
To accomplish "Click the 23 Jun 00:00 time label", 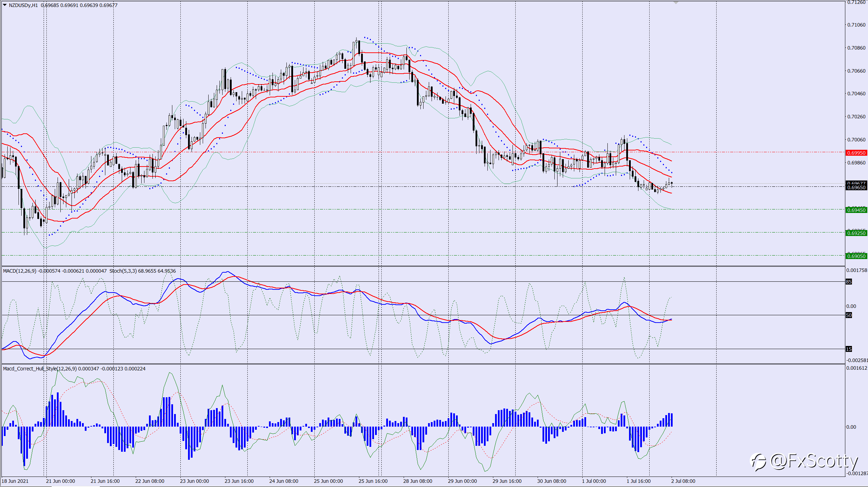I will point(194,481).
